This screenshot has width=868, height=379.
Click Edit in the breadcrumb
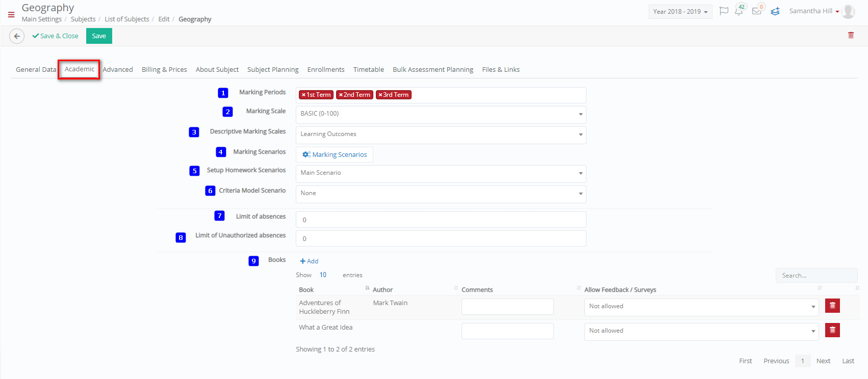point(164,19)
